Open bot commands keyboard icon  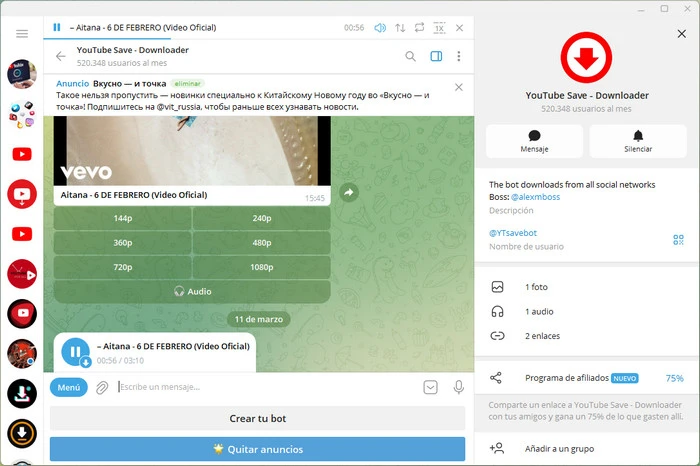pyautogui.click(x=430, y=387)
